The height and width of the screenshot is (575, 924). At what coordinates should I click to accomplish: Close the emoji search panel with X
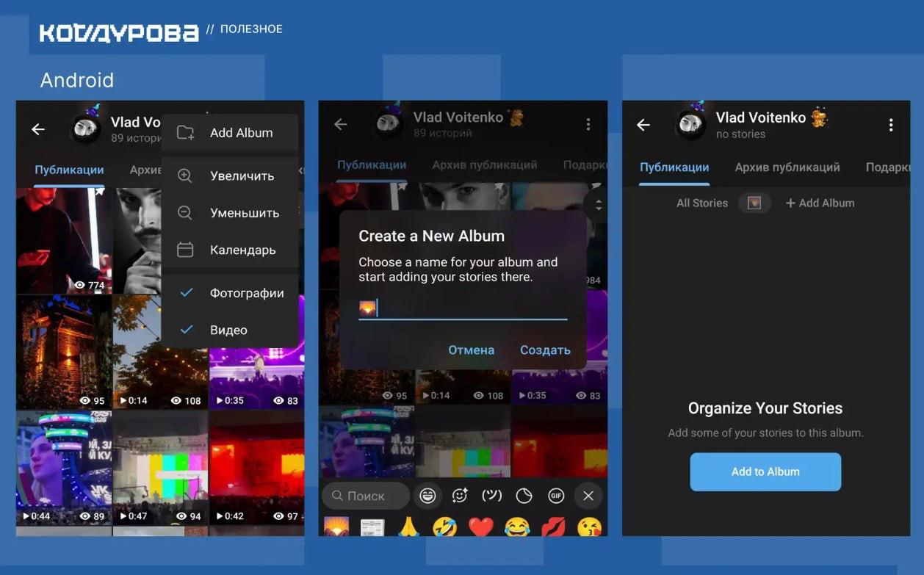point(588,496)
